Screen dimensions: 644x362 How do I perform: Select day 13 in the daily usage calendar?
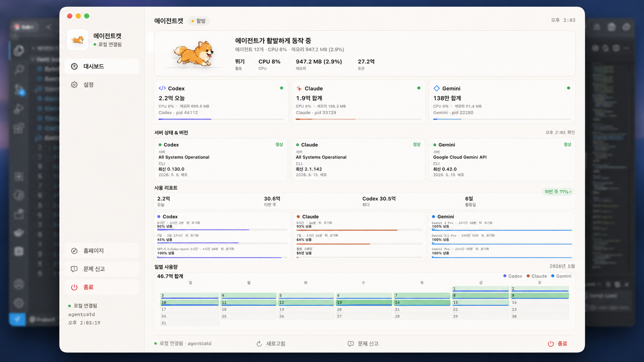pos(364,303)
